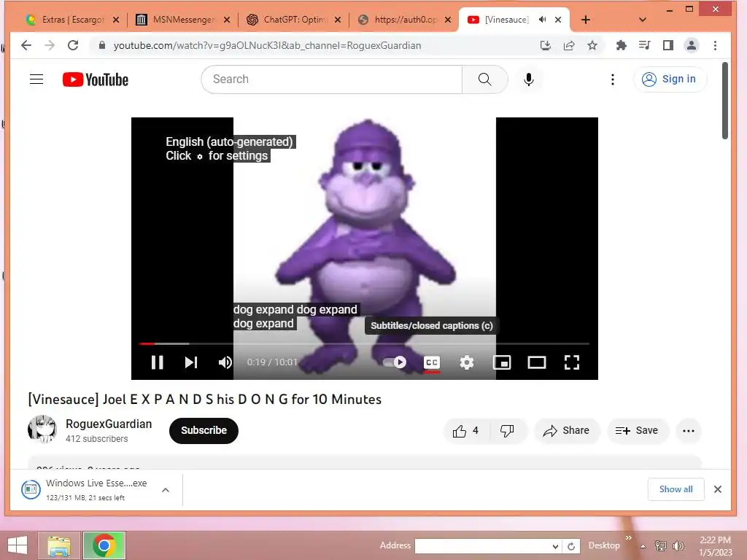Skip to the next video
The height and width of the screenshot is (560, 747).
pyautogui.click(x=191, y=362)
